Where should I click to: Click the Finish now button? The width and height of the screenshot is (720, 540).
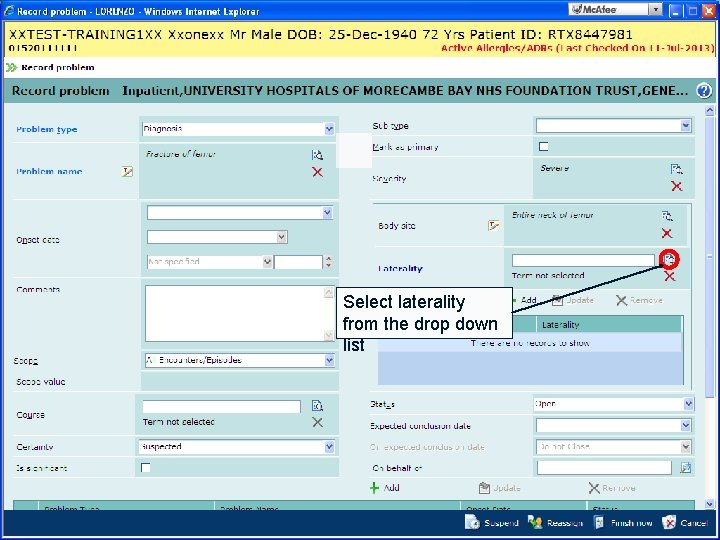point(623,523)
